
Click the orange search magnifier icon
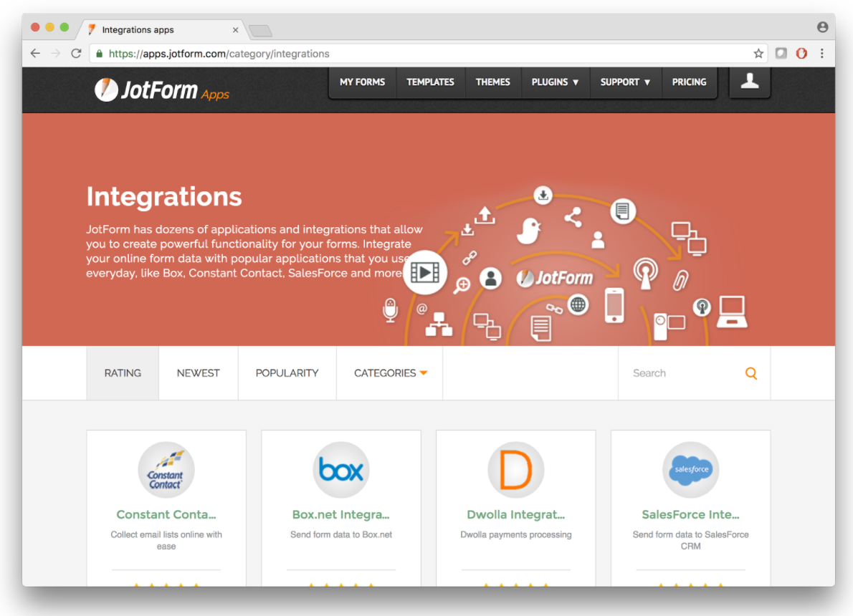tap(750, 373)
